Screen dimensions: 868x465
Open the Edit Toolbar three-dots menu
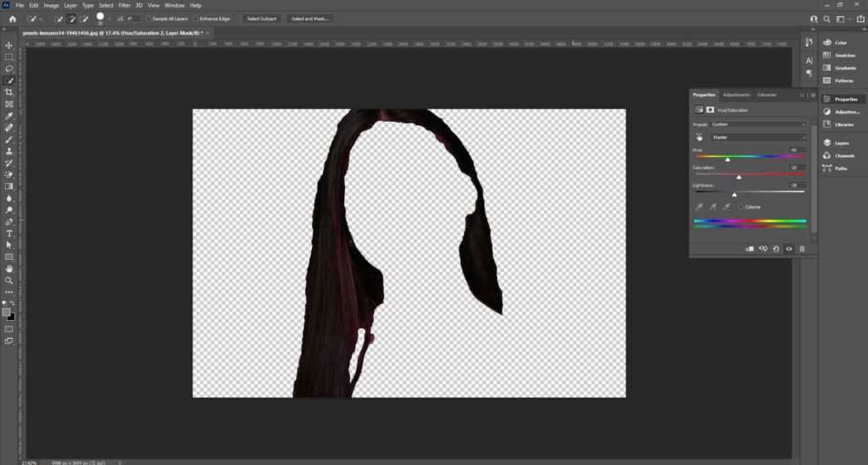pyautogui.click(x=8, y=292)
